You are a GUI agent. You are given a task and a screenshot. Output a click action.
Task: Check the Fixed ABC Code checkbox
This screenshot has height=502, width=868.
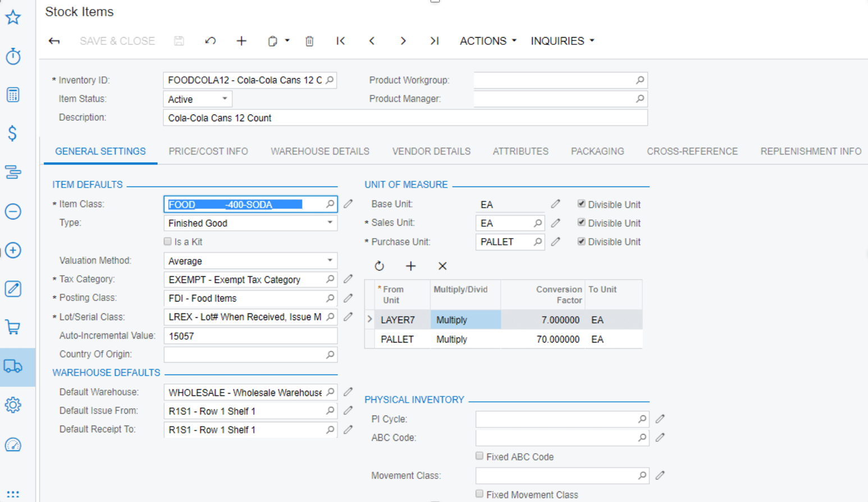(479, 455)
